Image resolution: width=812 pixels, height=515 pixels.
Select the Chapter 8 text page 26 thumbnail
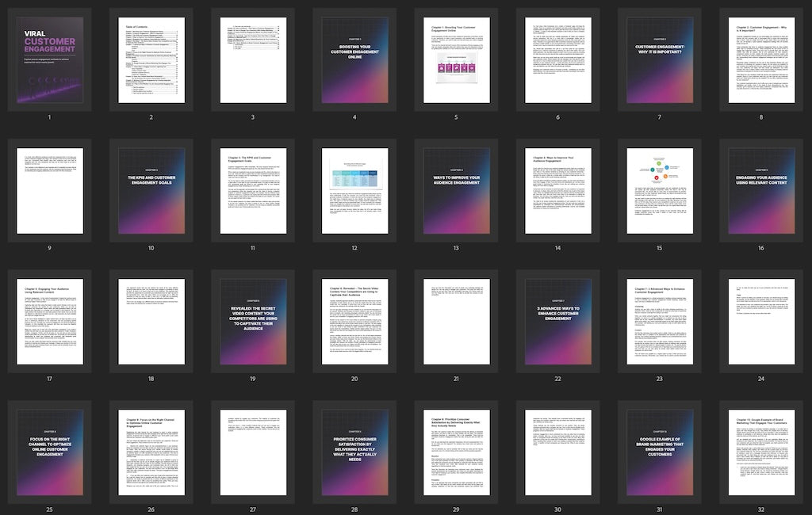[151, 452]
